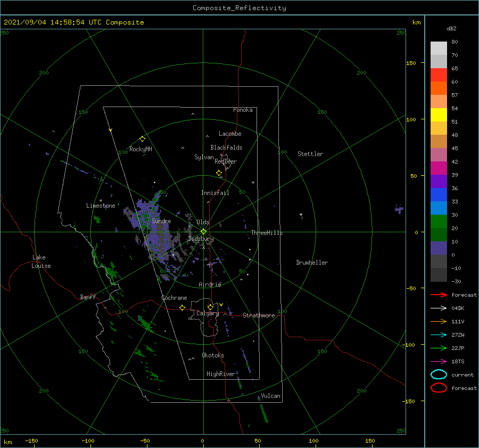Click the Vulcan label

[x=271, y=396]
